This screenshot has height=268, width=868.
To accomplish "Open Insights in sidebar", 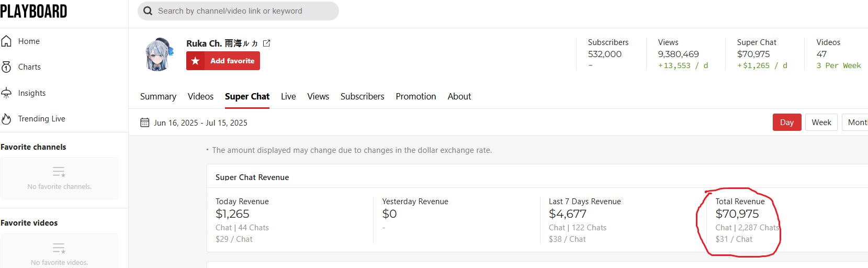I will click(32, 93).
